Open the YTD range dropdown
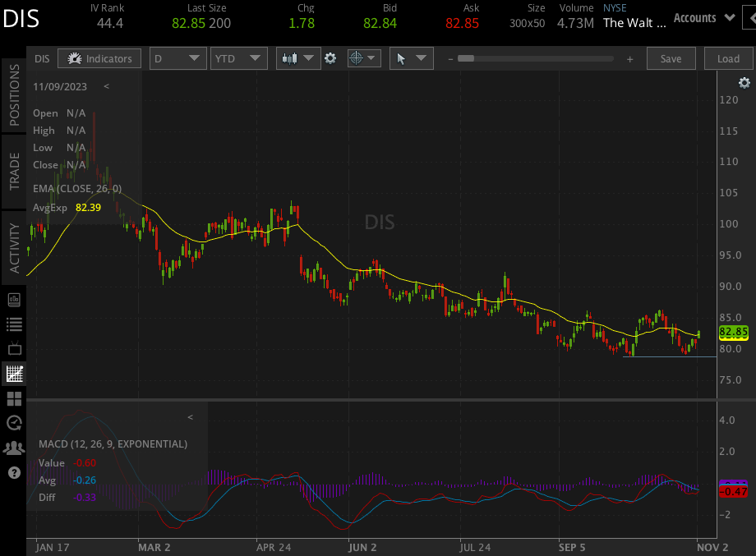Image resolution: width=756 pixels, height=556 pixels. (239, 58)
